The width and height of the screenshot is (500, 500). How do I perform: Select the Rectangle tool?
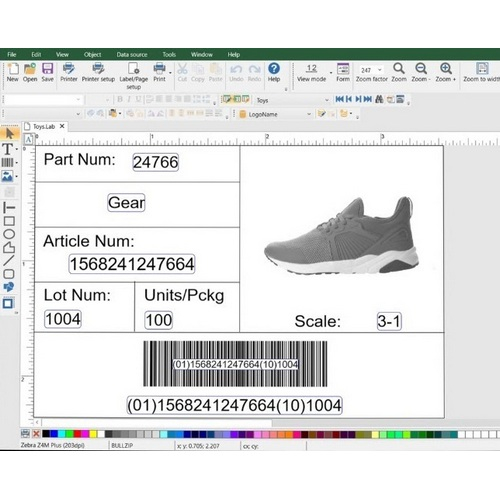click(9, 221)
